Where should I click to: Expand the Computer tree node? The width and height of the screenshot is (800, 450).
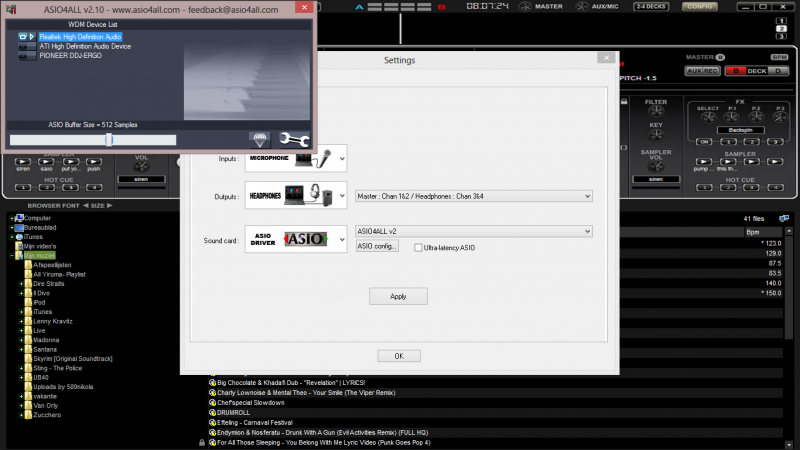pos(12,218)
